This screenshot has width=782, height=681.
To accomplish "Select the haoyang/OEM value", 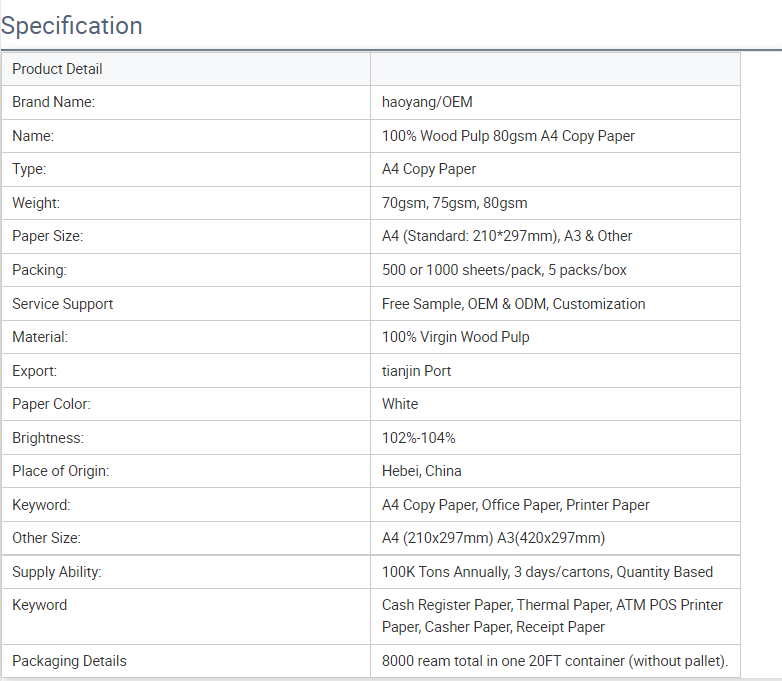I will pos(427,102).
